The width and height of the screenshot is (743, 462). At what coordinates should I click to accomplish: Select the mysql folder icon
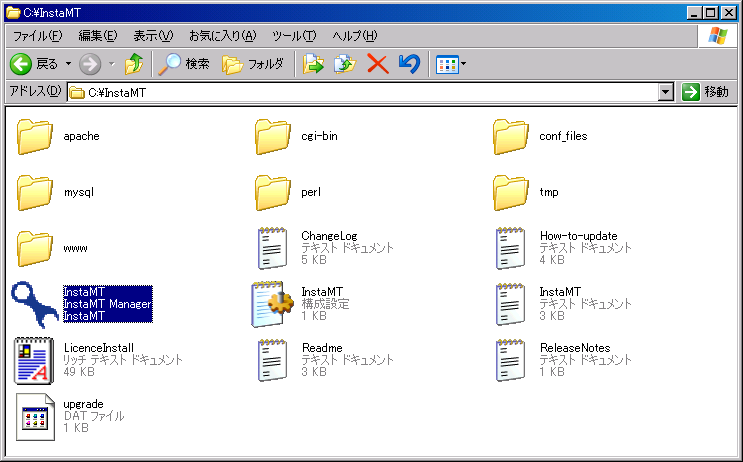[x=35, y=193]
